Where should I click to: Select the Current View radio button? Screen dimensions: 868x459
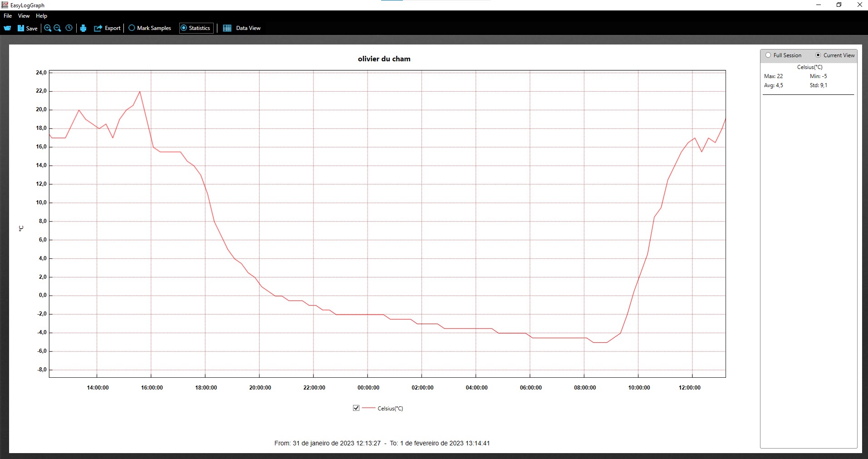818,55
